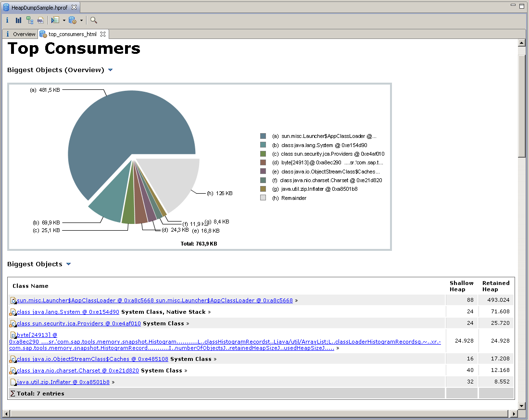Open the dropdown arrow next to expert report icon
529x420 pixels.
pos(63,21)
